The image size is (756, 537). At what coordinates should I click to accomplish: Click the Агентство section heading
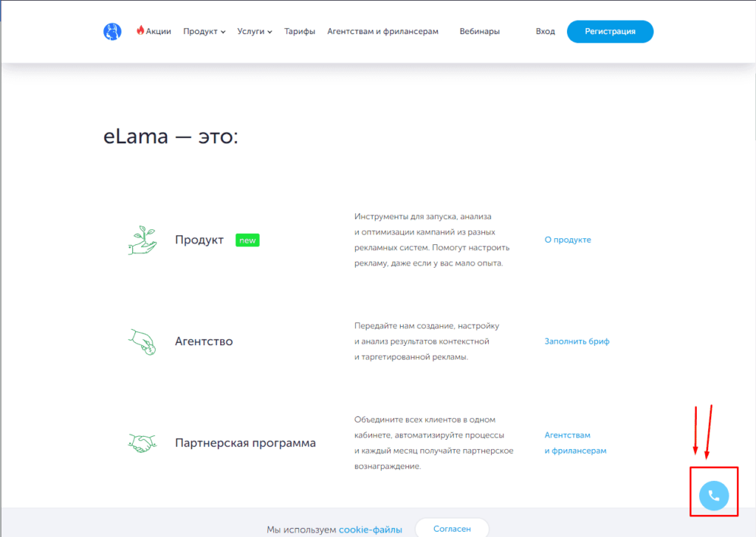click(204, 342)
